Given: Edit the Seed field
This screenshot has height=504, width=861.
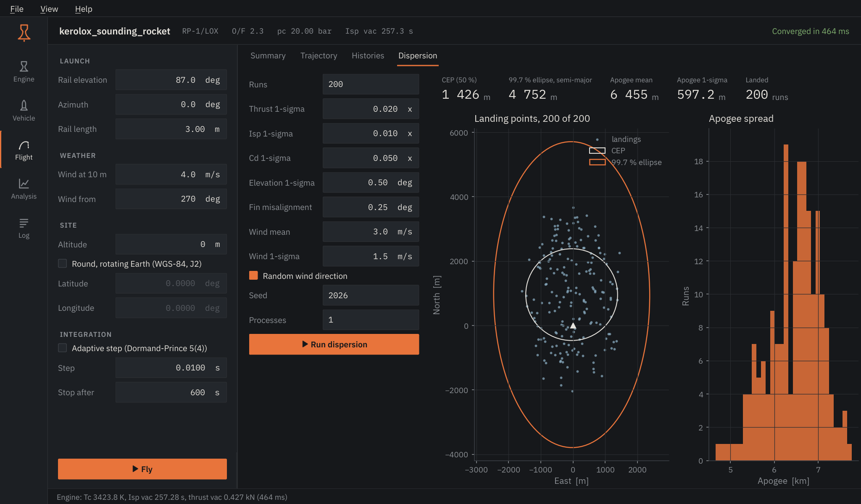Looking at the screenshot, I should pos(371,295).
